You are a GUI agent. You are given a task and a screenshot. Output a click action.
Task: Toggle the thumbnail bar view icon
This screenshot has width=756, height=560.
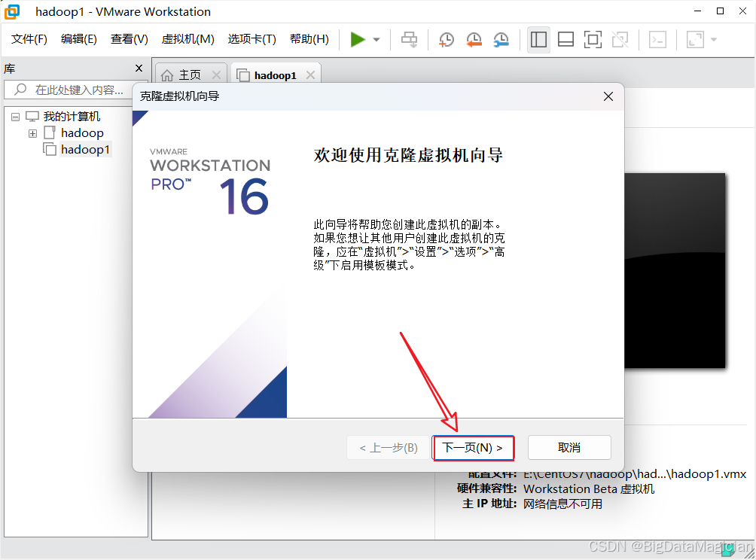coord(565,40)
